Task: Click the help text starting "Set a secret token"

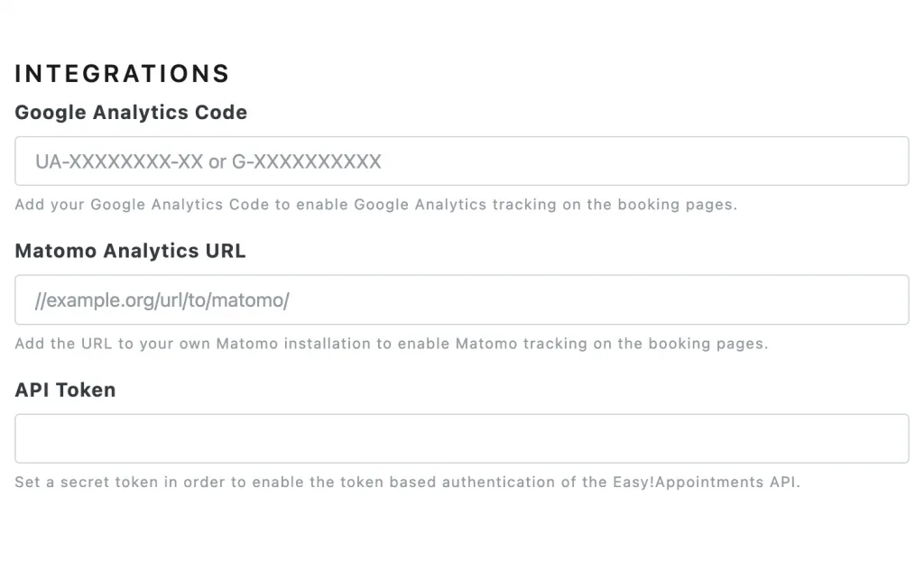Action: [x=407, y=482]
